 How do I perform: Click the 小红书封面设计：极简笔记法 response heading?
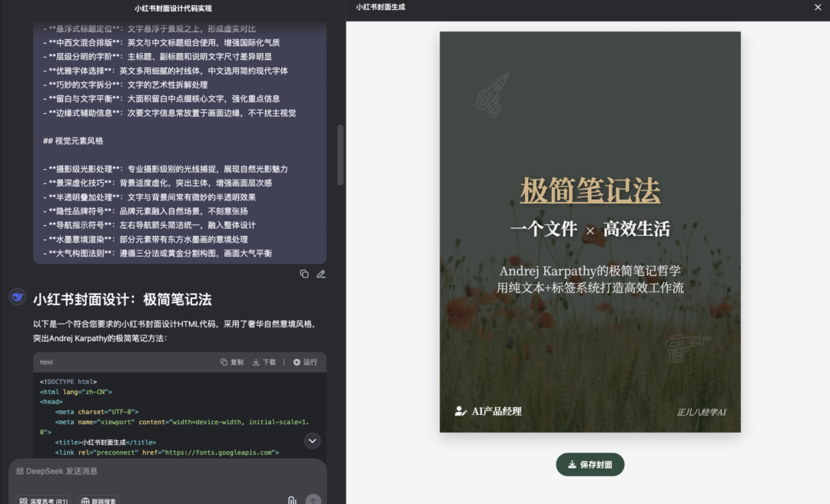(122, 300)
